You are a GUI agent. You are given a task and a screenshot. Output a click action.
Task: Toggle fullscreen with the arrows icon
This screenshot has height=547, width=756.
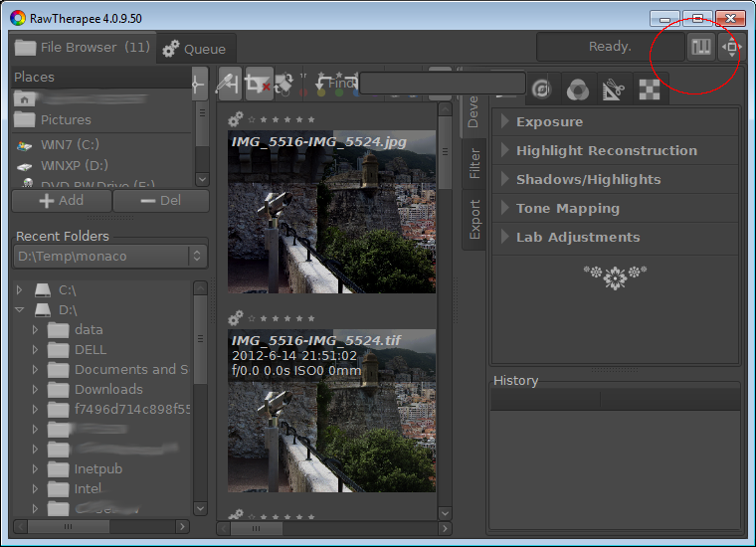(731, 47)
